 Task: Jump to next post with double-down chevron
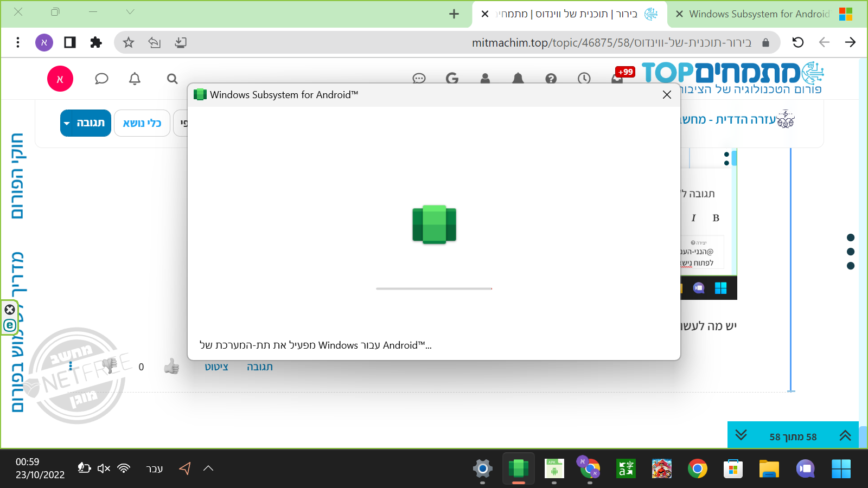coord(741,435)
